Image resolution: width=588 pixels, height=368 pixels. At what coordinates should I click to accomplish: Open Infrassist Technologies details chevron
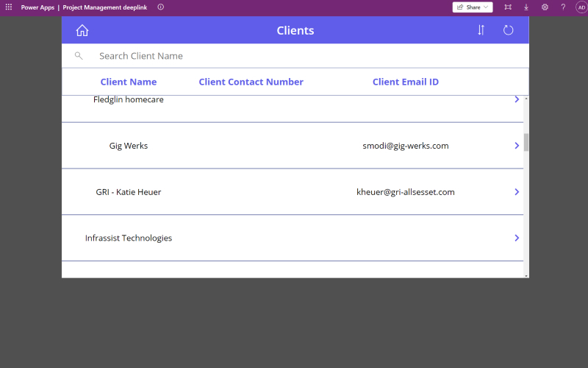[517, 238]
